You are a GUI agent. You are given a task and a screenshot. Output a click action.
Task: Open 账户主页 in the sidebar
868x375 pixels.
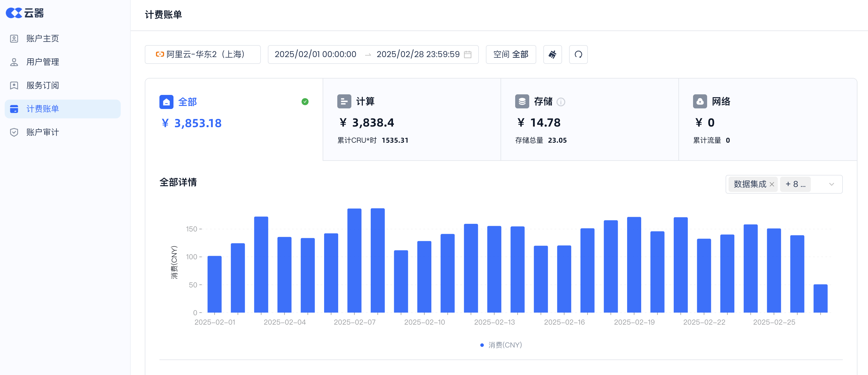(42, 38)
